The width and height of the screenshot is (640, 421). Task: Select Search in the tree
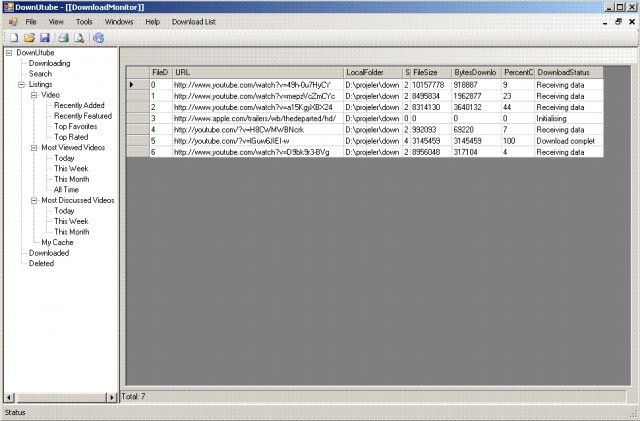(x=40, y=74)
